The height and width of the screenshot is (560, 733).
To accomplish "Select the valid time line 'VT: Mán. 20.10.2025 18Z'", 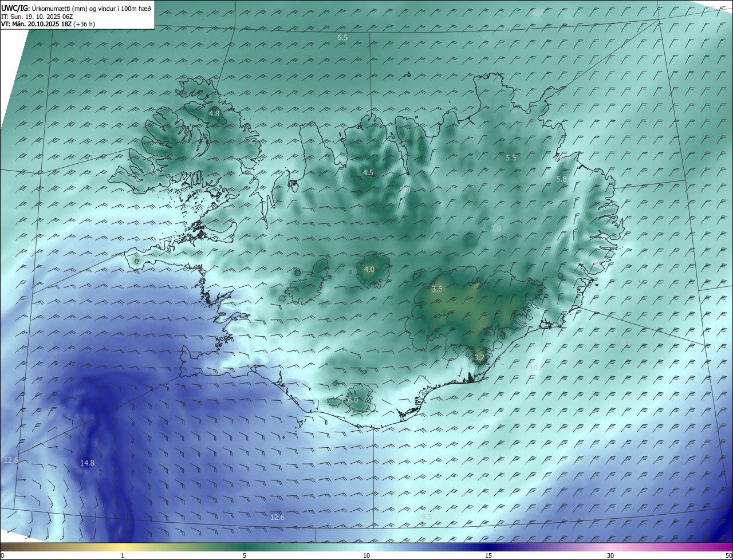I will 37,24.
